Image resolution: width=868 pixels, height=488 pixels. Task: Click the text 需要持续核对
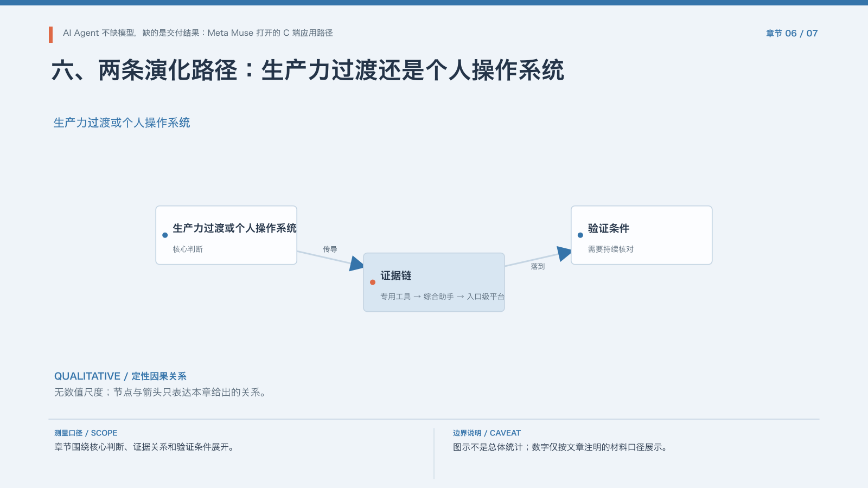[x=611, y=249]
